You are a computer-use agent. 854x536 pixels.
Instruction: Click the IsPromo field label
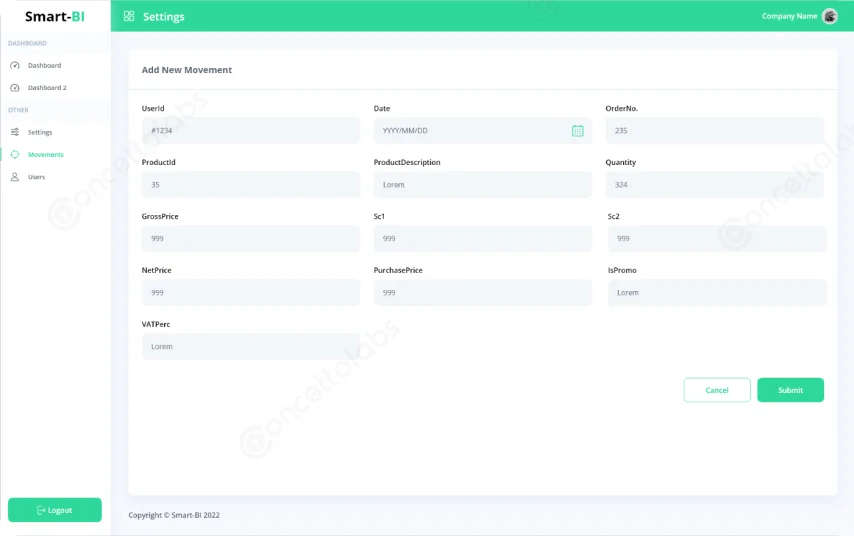pyautogui.click(x=622, y=270)
